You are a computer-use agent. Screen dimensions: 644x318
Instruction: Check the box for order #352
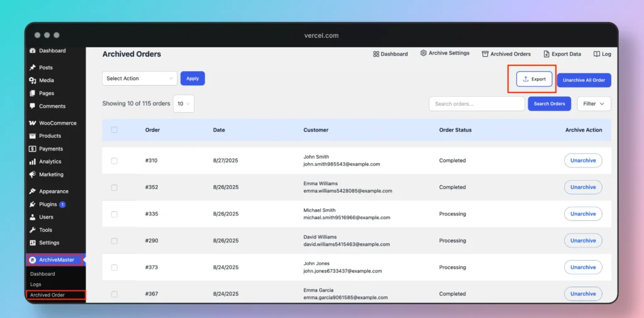pyautogui.click(x=114, y=188)
